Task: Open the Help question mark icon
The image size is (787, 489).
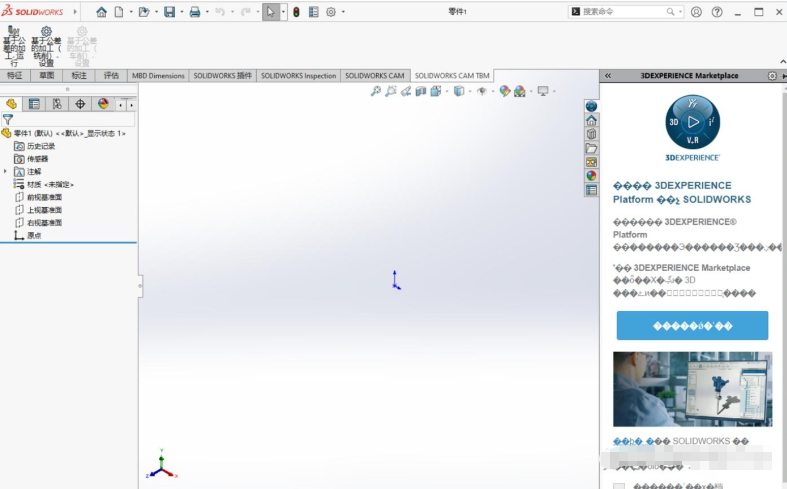Action: point(717,12)
